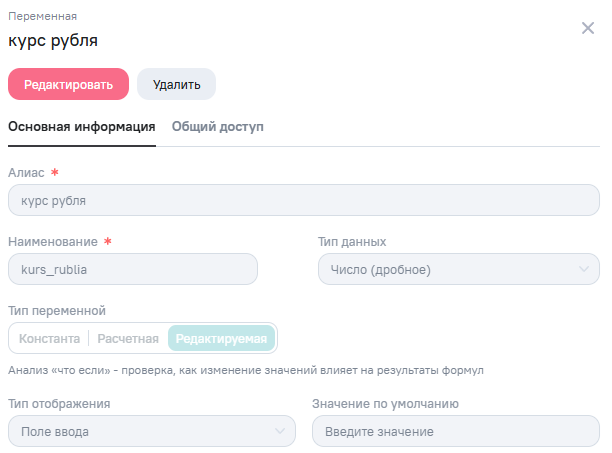This screenshot has height=453, width=612.
Task: Click the pink Редактировать button
Action: pyautogui.click(x=69, y=85)
